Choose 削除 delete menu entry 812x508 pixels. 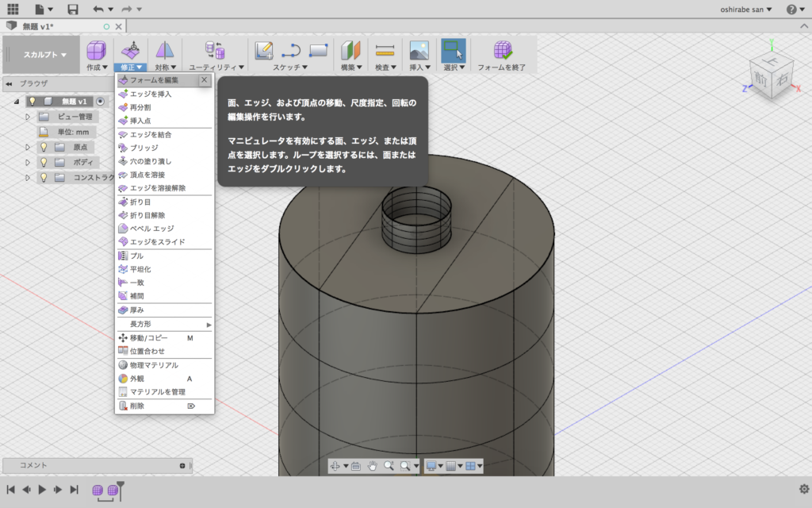coord(165,406)
